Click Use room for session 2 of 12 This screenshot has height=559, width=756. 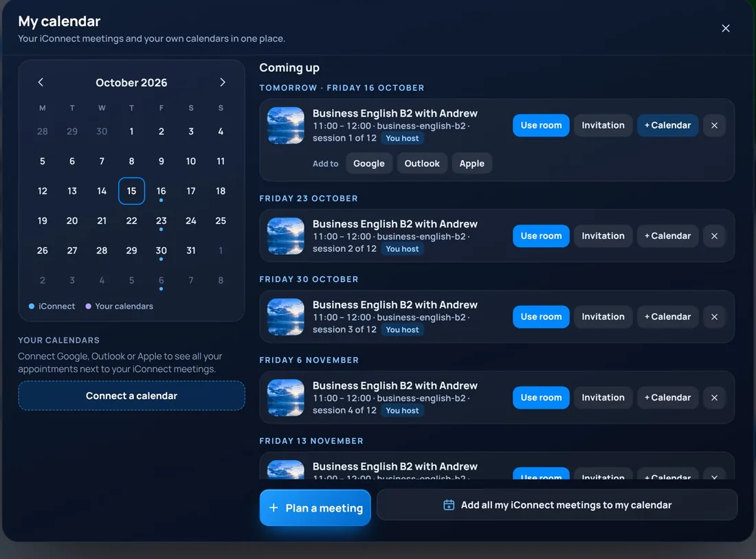(x=541, y=236)
